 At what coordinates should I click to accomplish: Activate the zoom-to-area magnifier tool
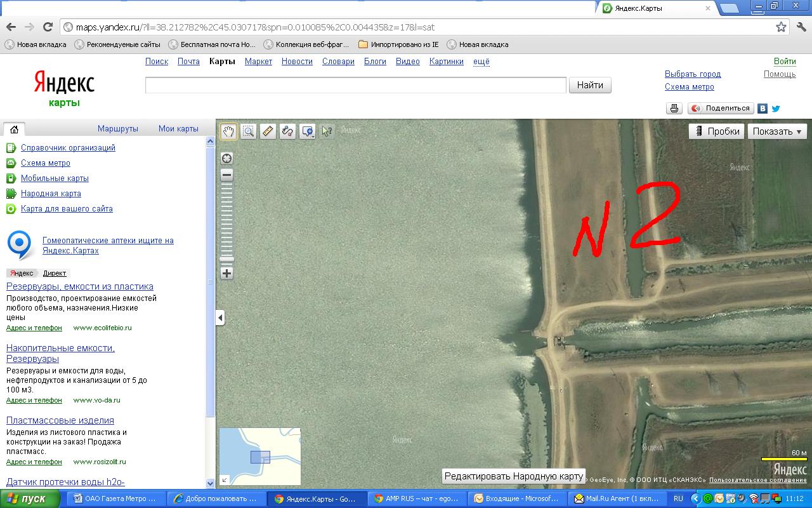(x=248, y=131)
